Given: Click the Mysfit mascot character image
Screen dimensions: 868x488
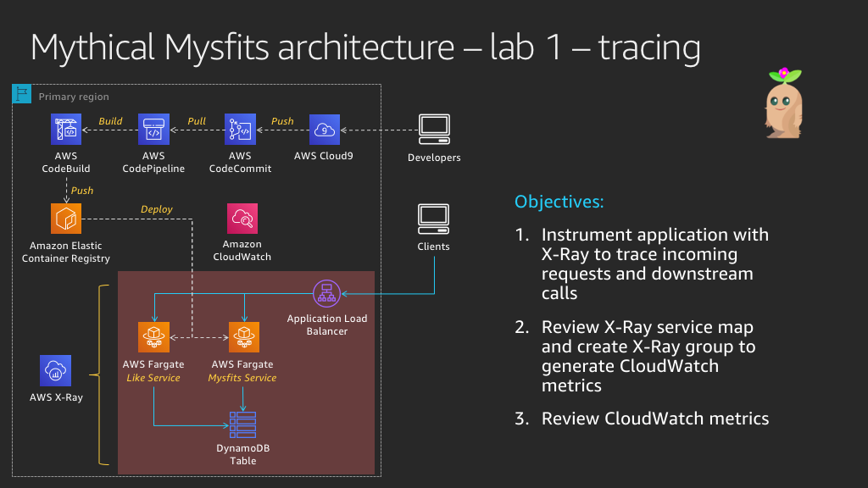Looking at the screenshot, I should 784,103.
